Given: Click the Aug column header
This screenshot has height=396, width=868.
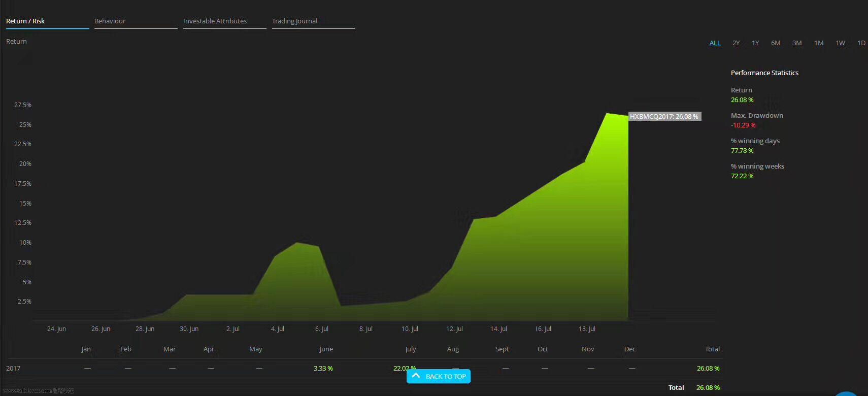Looking at the screenshot, I should click(453, 349).
